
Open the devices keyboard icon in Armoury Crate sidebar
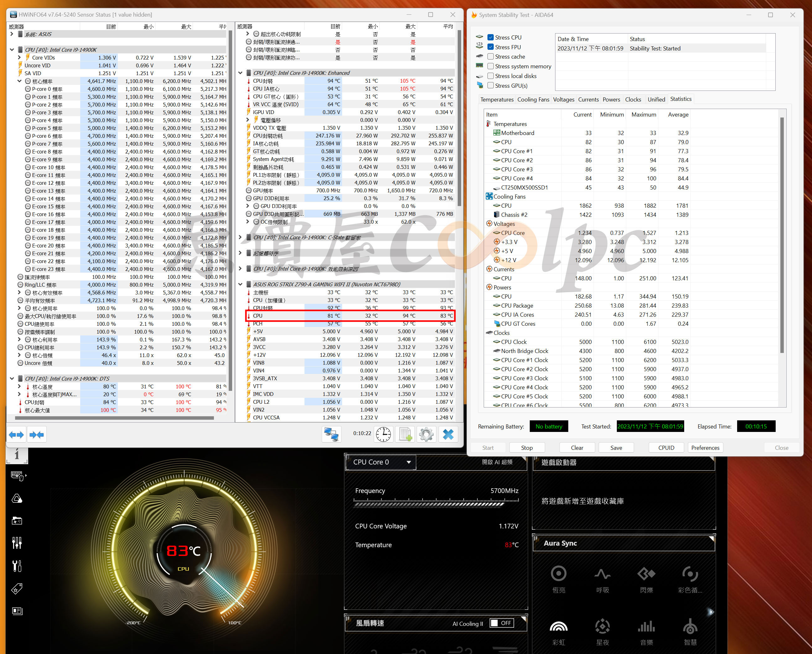[x=18, y=476]
